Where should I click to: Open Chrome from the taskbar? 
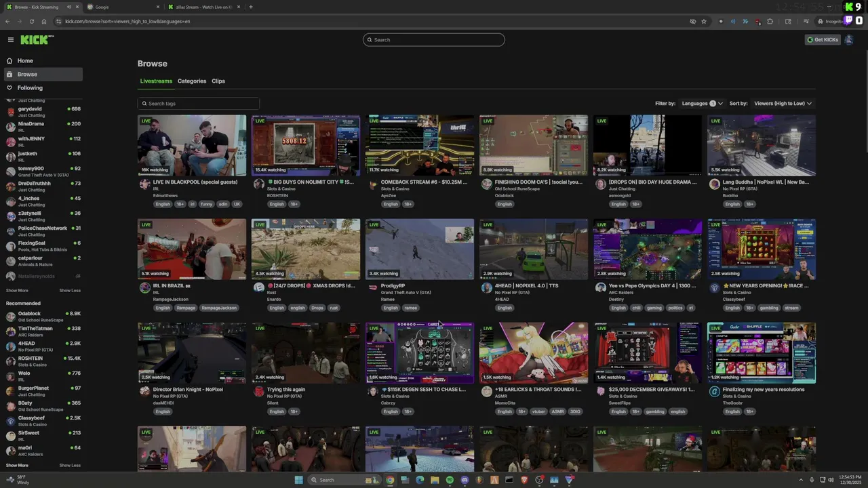[x=390, y=480]
